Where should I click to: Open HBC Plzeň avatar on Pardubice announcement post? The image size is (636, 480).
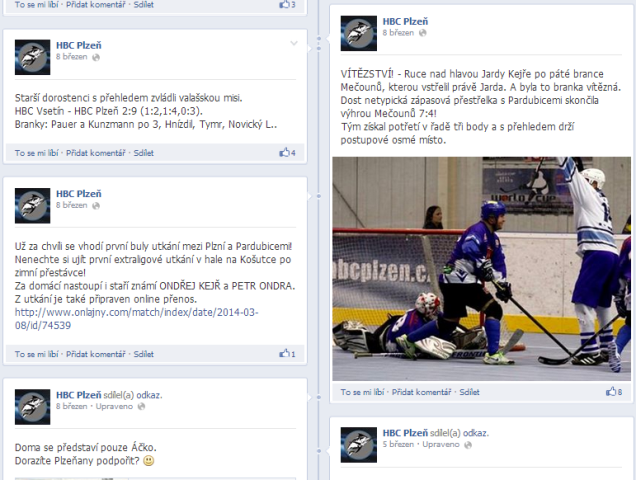32,206
